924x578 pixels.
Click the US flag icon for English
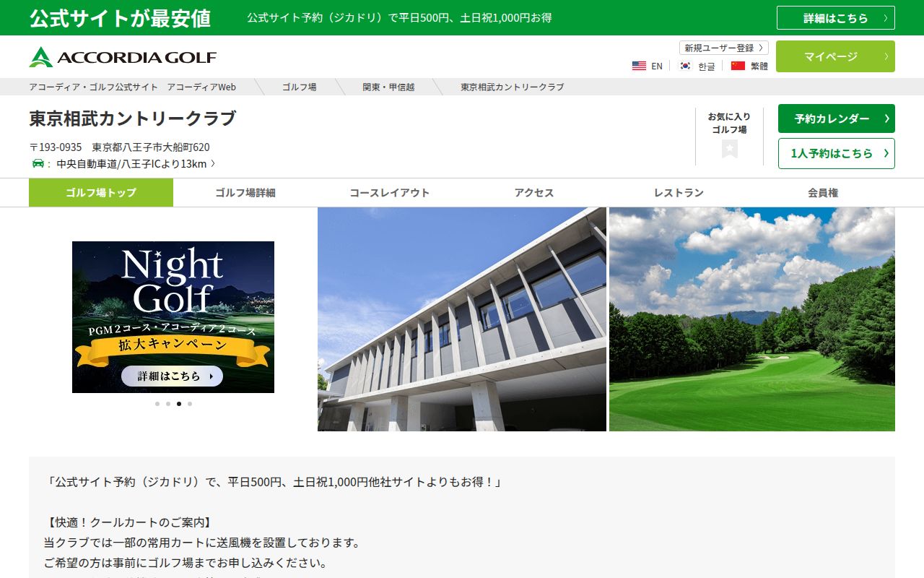pos(639,66)
